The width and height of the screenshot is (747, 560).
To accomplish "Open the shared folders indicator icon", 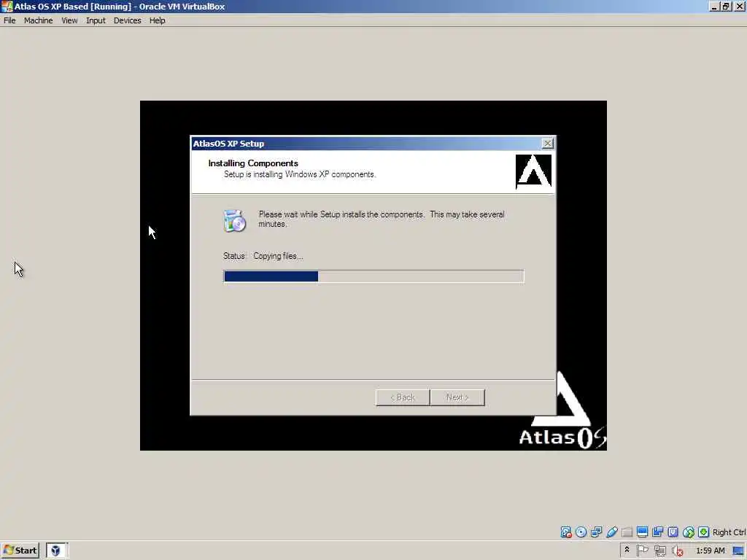I will (x=627, y=532).
